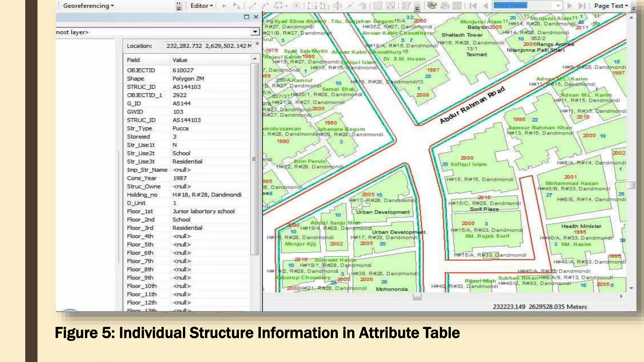Image resolution: width=644 pixels, height=362 pixels.
Task: Select the OBJECTID value 610027
Action: pyautogui.click(x=183, y=70)
